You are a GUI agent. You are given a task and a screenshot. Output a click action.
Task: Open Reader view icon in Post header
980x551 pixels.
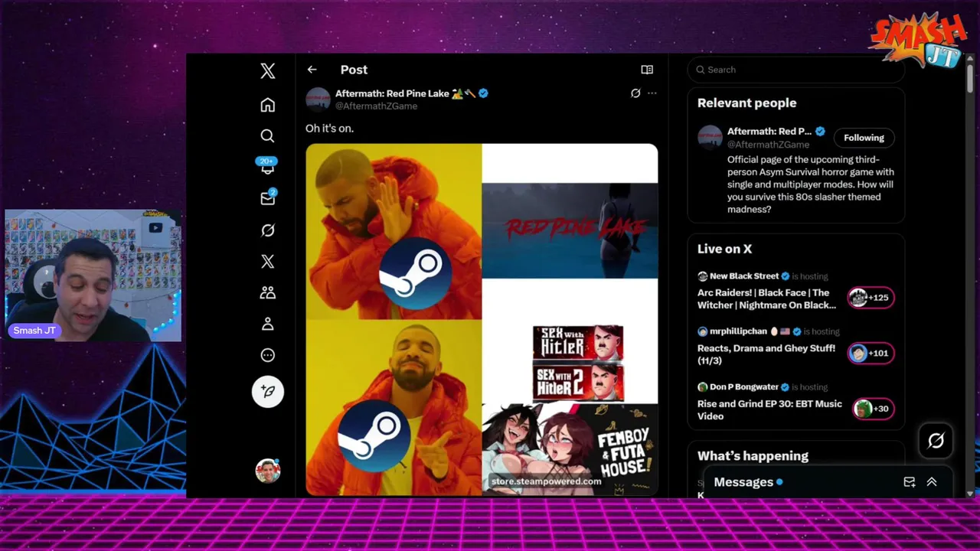(647, 70)
